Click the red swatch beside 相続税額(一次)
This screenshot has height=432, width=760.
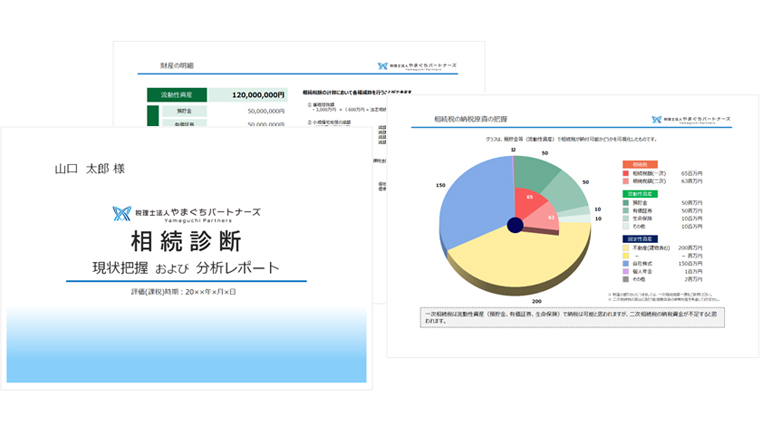626,173
